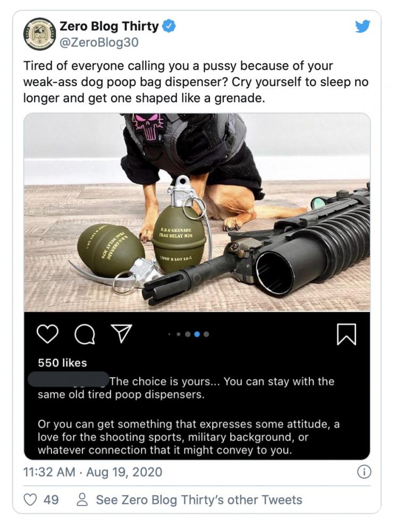Image resolution: width=395 pixels, height=532 pixels.
Task: Click the person icon beside other Tweets
Action: 82,500
